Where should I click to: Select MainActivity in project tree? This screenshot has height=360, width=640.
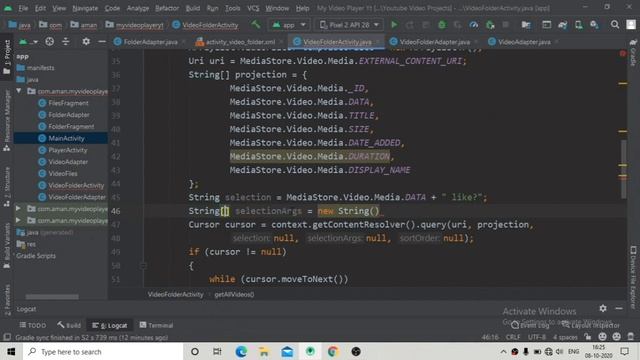point(66,138)
